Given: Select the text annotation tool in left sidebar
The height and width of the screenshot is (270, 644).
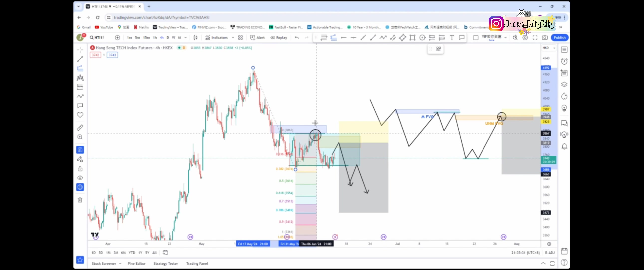Looking at the screenshot, I should coord(80,106).
